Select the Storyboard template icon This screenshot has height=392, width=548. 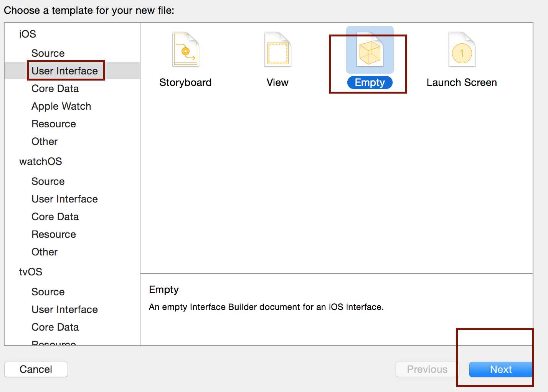point(186,49)
